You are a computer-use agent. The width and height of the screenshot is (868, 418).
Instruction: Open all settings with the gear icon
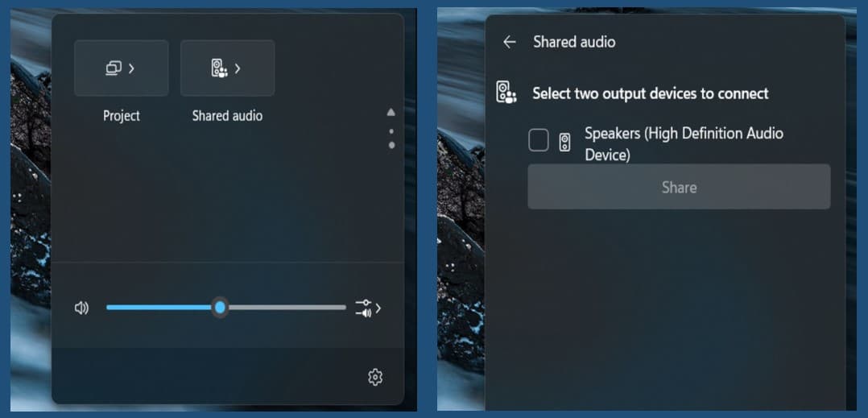tap(375, 377)
